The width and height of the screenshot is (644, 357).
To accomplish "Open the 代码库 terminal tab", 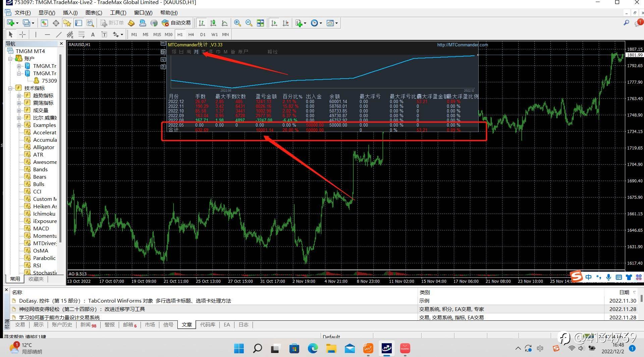I will 208,325.
